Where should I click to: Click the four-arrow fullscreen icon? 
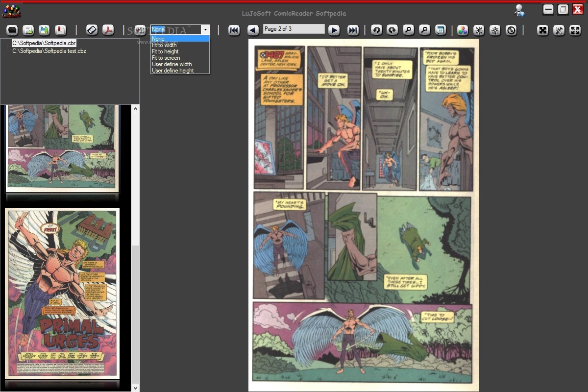pos(543,30)
